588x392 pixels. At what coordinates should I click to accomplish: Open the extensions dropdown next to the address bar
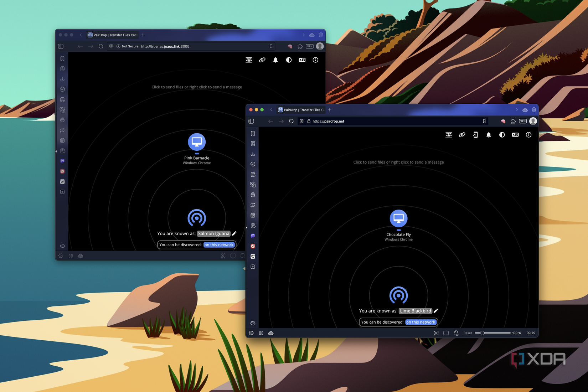[x=513, y=121]
